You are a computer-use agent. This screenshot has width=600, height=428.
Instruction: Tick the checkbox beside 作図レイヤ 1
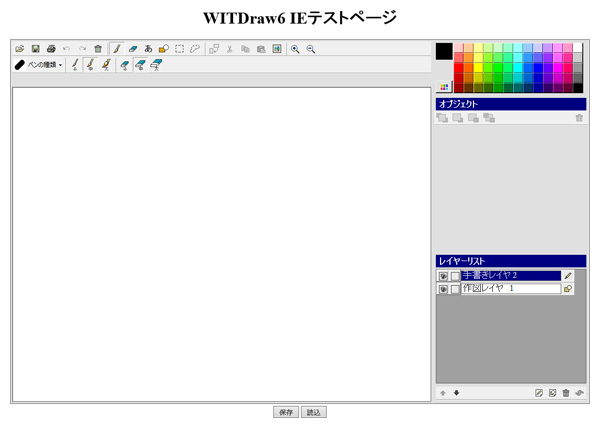pos(455,289)
